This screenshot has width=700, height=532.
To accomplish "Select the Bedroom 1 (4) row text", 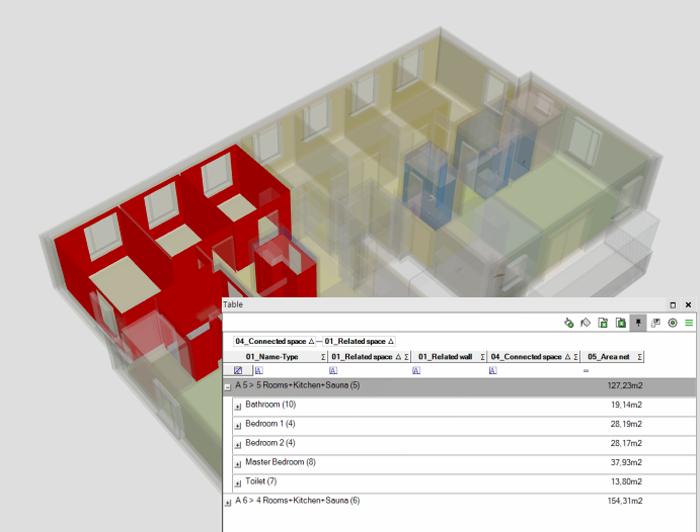I will 270,424.
